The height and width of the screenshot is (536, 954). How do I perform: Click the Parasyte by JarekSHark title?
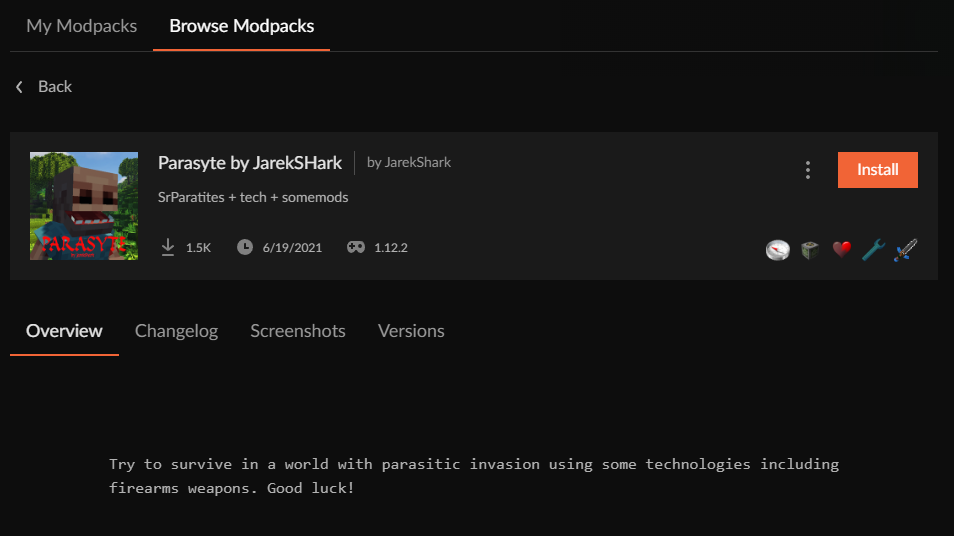(x=250, y=162)
